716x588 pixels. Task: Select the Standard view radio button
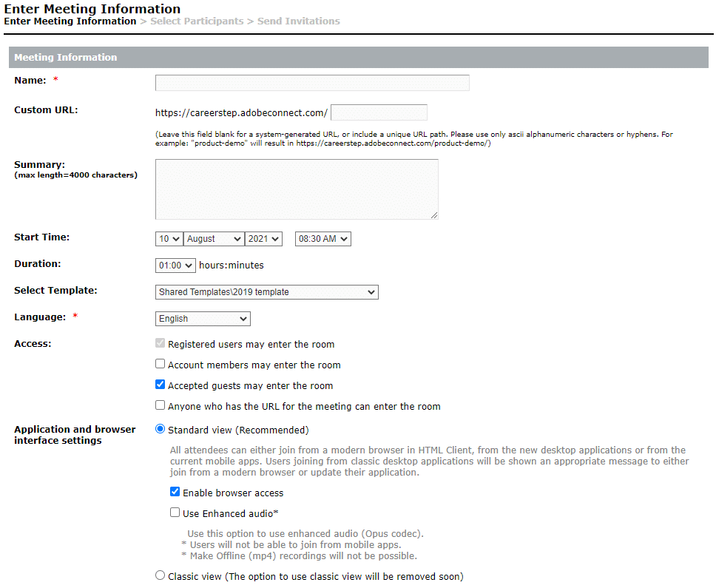click(160, 429)
